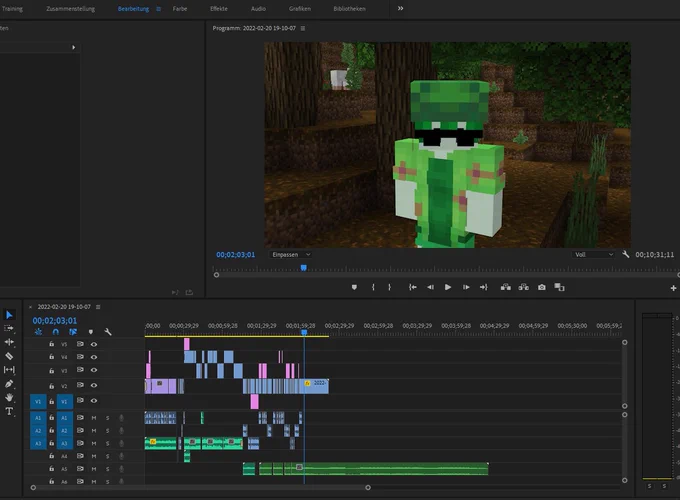Toggle sync lock on track V3
Screen dimensions: 680x500
pos(80,370)
